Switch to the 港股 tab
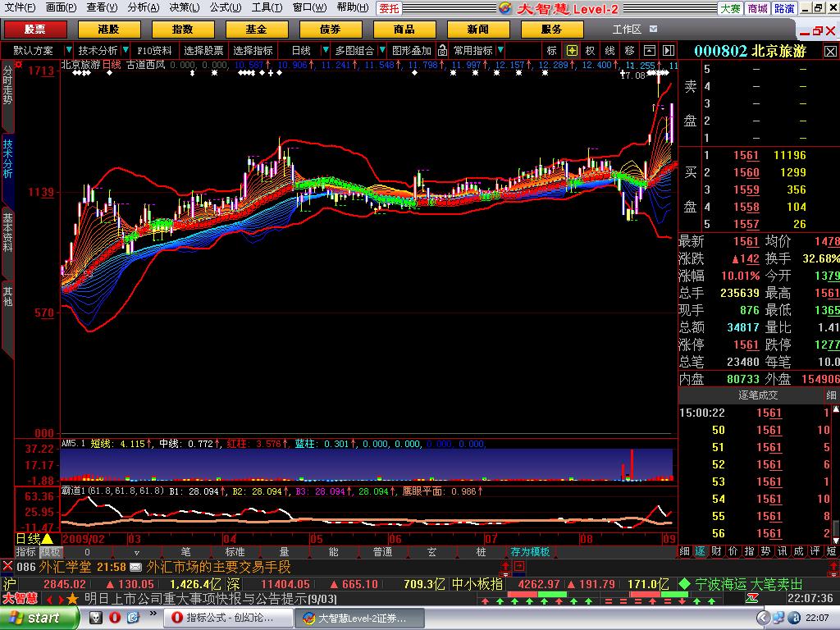 point(109,30)
